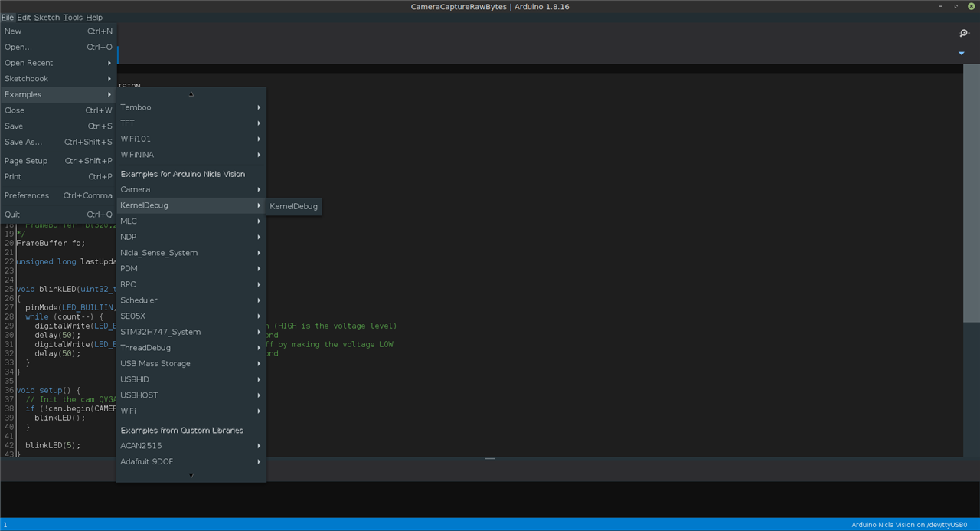The width and height of the screenshot is (980, 531).
Task: Select the KernelDebug category entry
Action: [x=191, y=205]
